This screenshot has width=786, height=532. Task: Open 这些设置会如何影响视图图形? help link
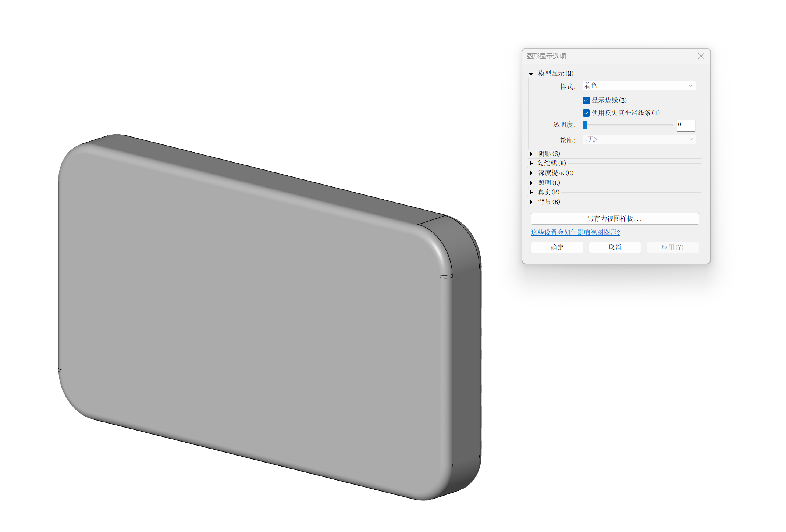575,232
